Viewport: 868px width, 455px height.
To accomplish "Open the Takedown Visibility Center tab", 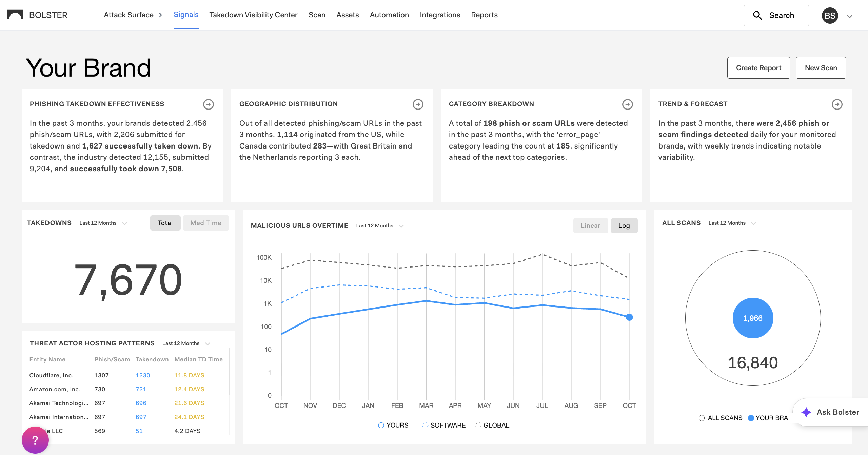I will pyautogui.click(x=253, y=15).
